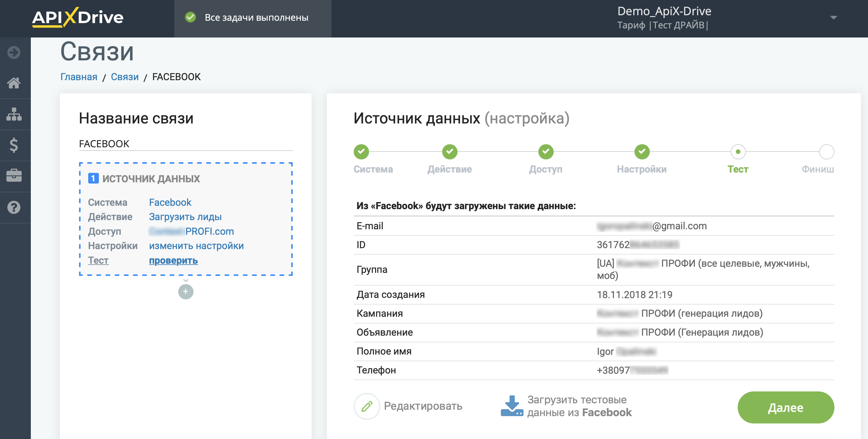Screen dimensions: 868x439
Task: Go to the Доступ step
Action: (x=545, y=169)
